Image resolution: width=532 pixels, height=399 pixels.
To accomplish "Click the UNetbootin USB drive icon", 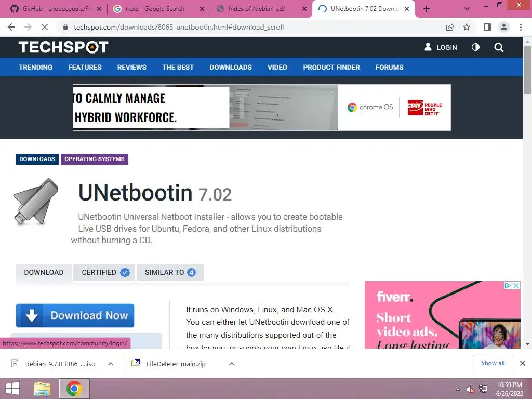I will point(36,202).
